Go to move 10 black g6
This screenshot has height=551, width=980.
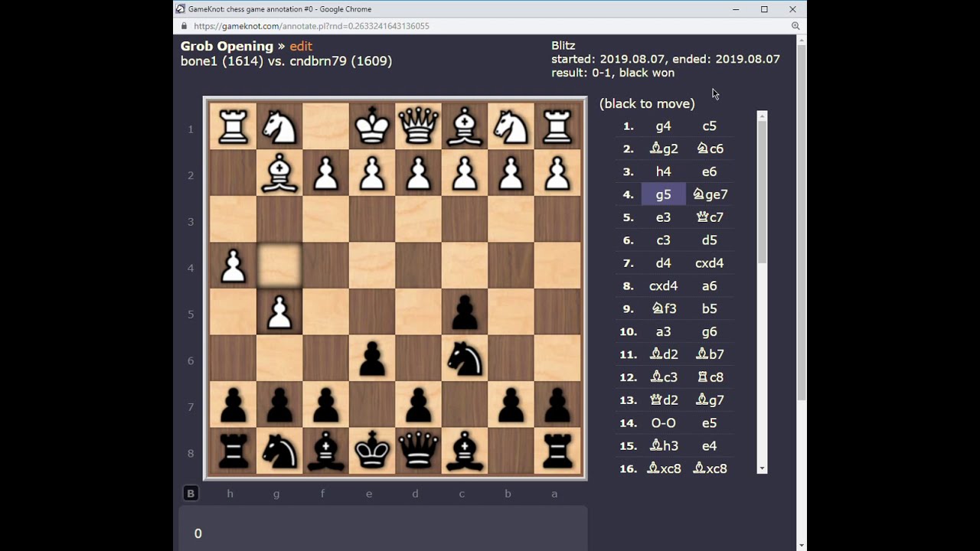click(x=710, y=331)
